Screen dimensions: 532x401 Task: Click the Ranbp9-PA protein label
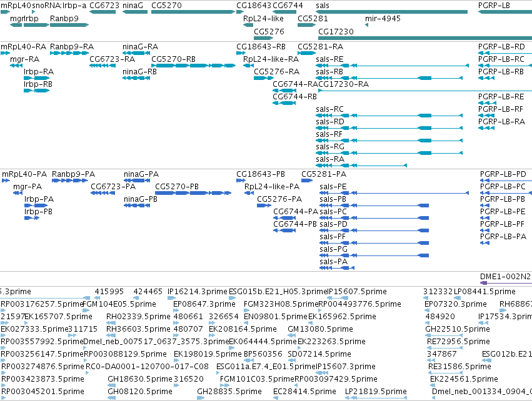point(74,174)
